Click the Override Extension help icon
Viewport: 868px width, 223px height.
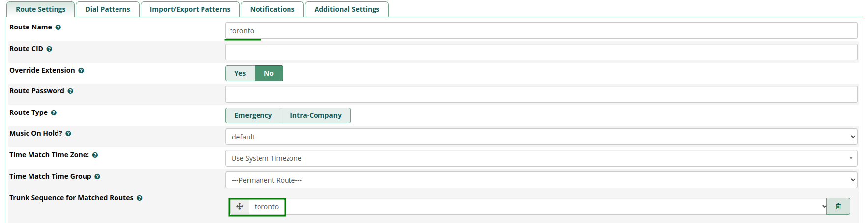tap(81, 71)
